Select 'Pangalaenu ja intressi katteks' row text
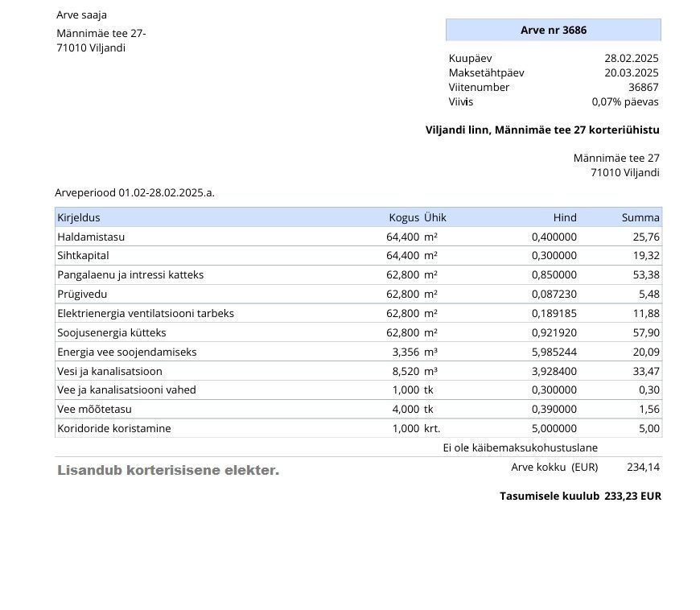 [130, 274]
